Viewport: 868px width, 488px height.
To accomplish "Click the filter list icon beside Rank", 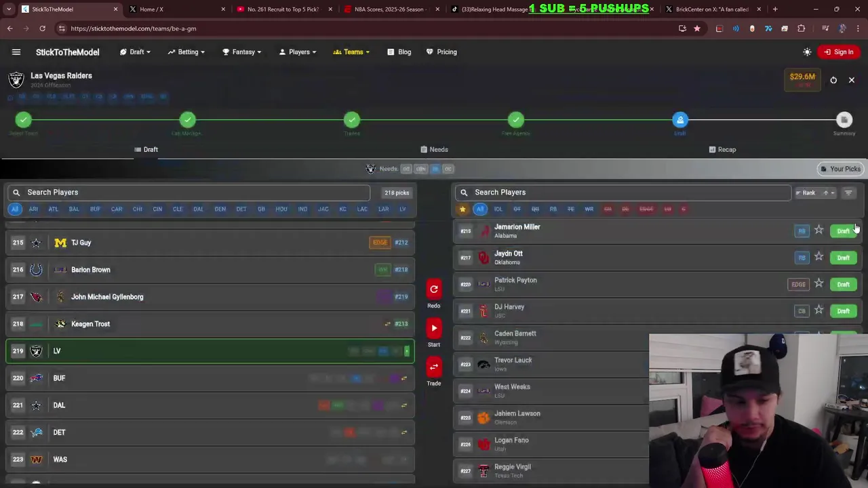I will click(848, 192).
